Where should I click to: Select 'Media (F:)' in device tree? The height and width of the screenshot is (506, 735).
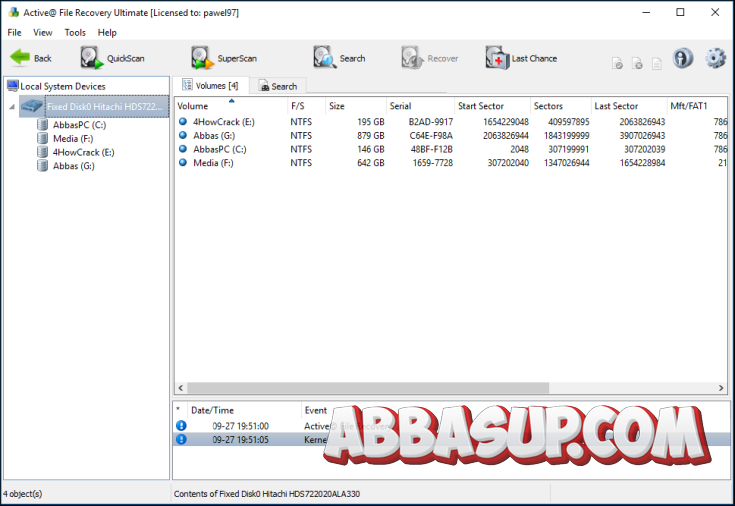pos(73,138)
